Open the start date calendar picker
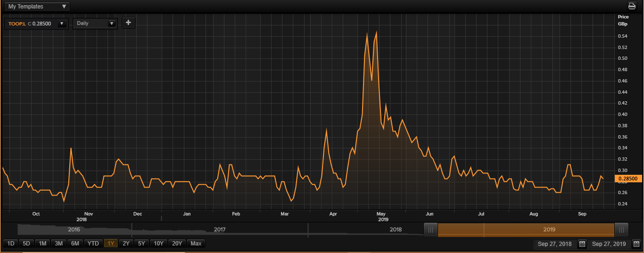 pos(582,244)
